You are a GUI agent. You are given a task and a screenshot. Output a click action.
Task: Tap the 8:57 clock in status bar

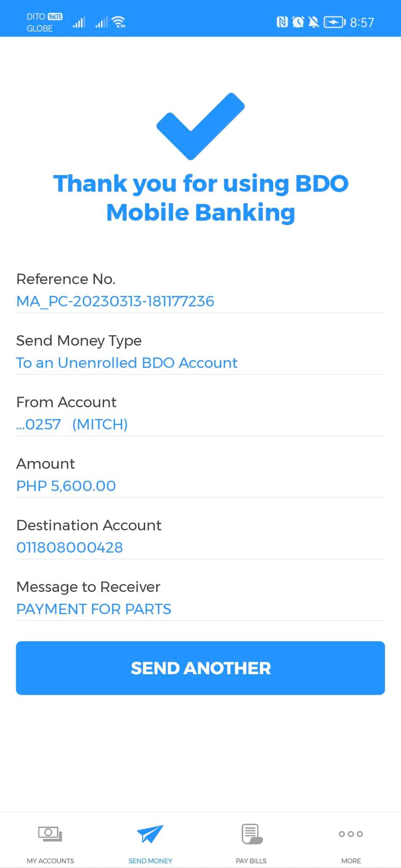[x=362, y=22]
